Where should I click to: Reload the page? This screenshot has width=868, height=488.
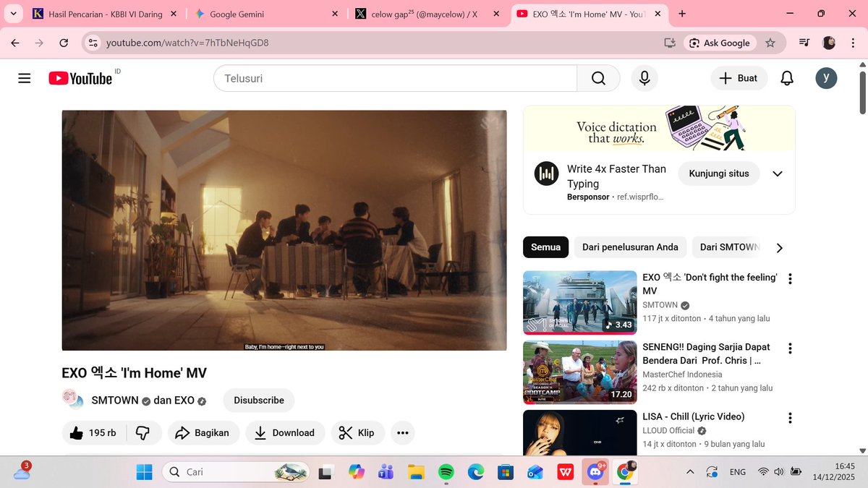point(64,43)
